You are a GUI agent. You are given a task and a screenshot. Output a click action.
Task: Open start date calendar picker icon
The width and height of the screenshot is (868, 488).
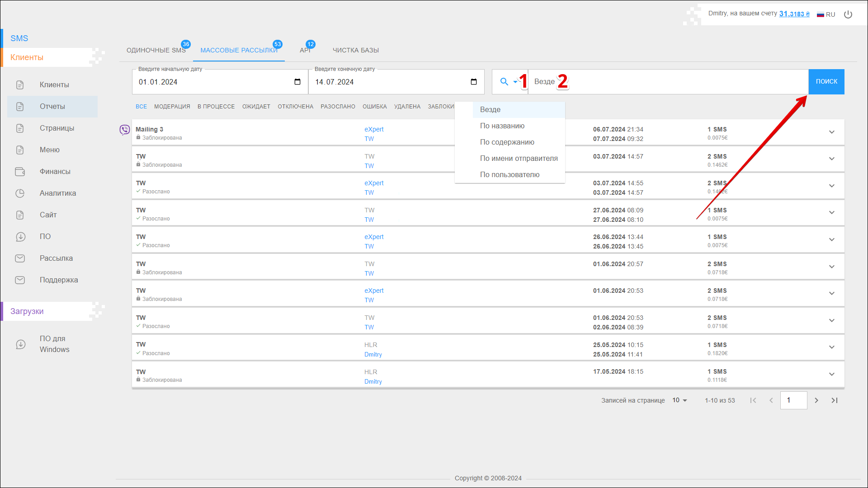coord(297,82)
